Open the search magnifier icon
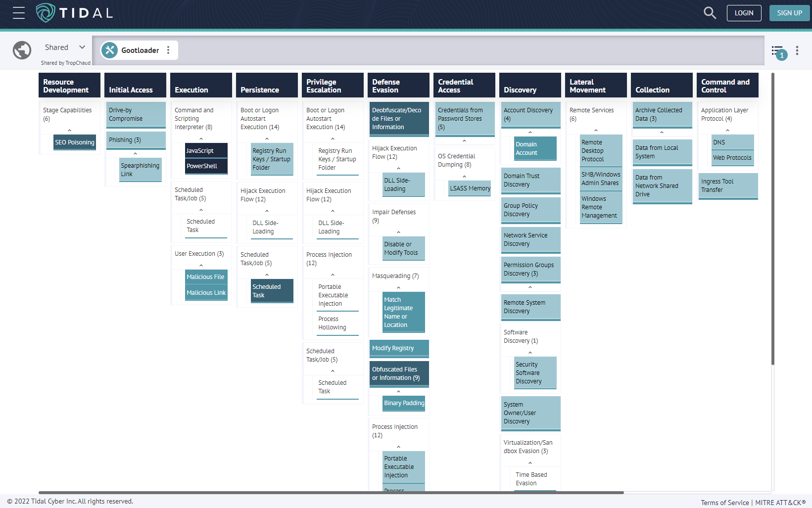Screen dimensions: 812x508 click(x=710, y=13)
